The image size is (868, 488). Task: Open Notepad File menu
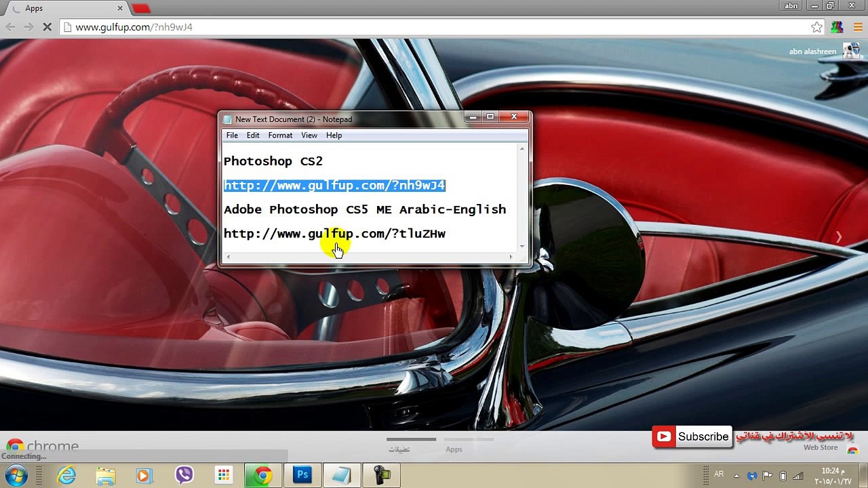[232, 136]
